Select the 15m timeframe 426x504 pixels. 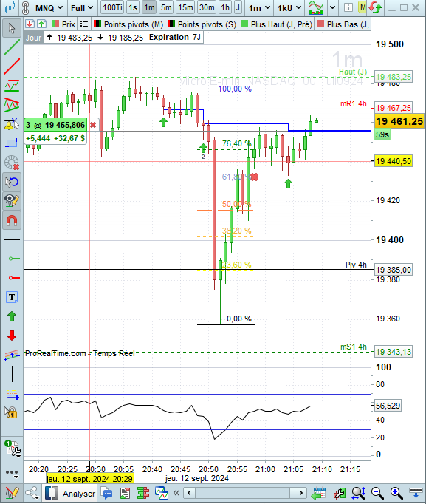coord(185,7)
